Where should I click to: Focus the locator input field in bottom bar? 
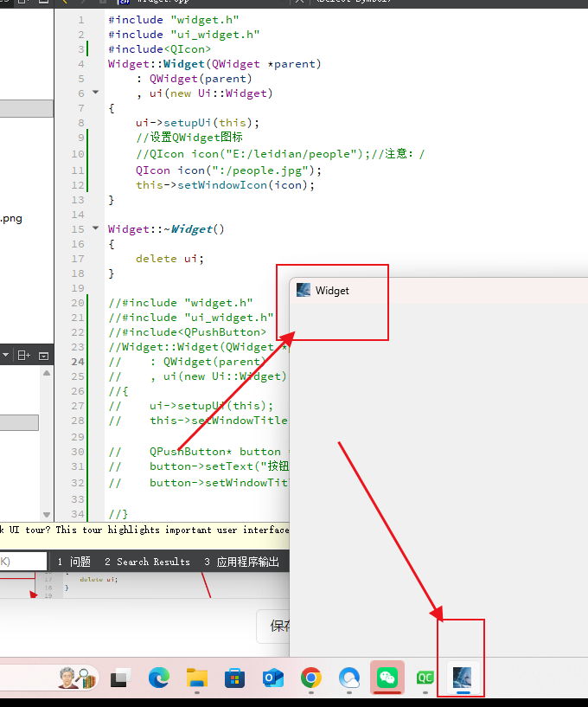click(x=23, y=562)
